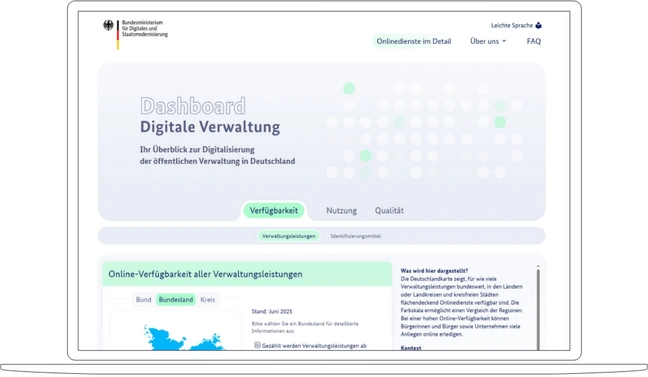Switch to the Verfügbarkeit tab

tap(274, 211)
